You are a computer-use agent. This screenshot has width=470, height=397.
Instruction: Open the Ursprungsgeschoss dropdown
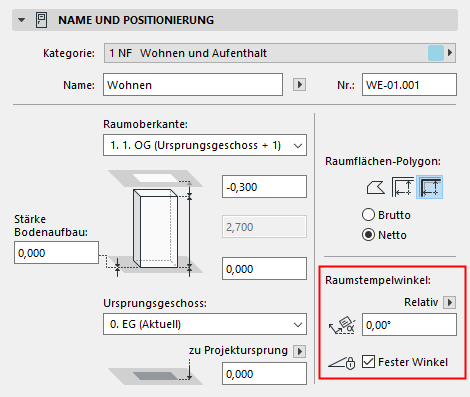click(205, 324)
